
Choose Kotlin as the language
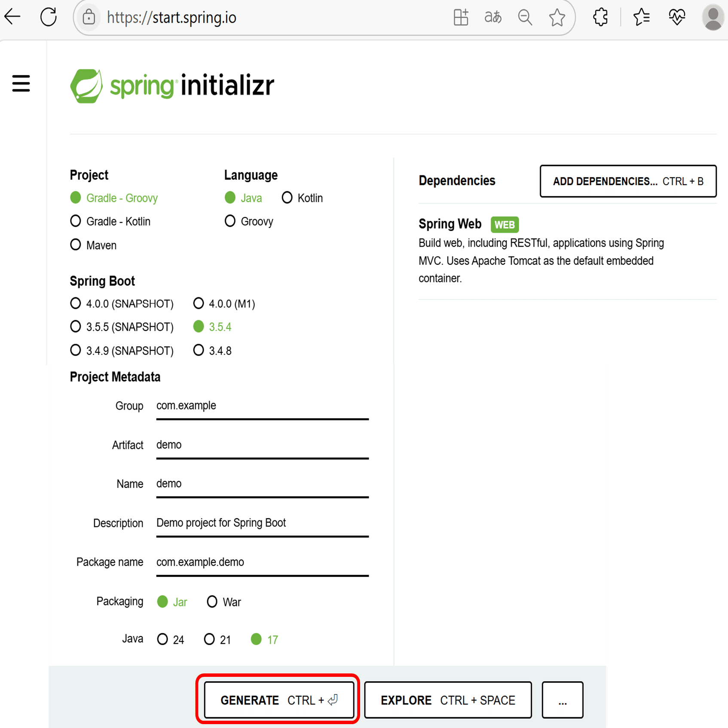(x=302, y=198)
